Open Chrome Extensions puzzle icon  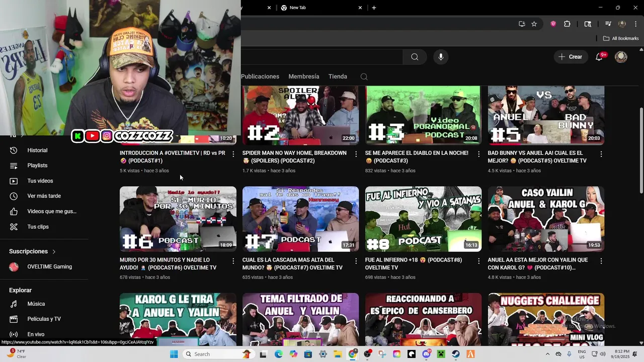(567, 24)
